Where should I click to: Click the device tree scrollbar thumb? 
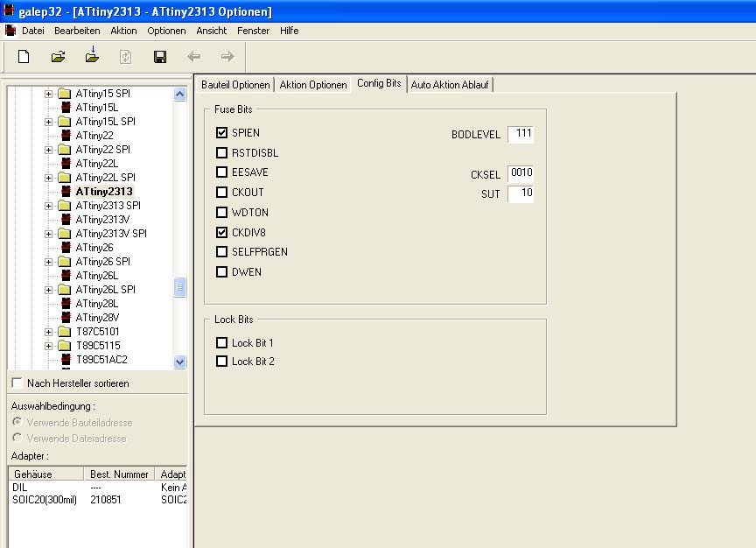[180, 287]
